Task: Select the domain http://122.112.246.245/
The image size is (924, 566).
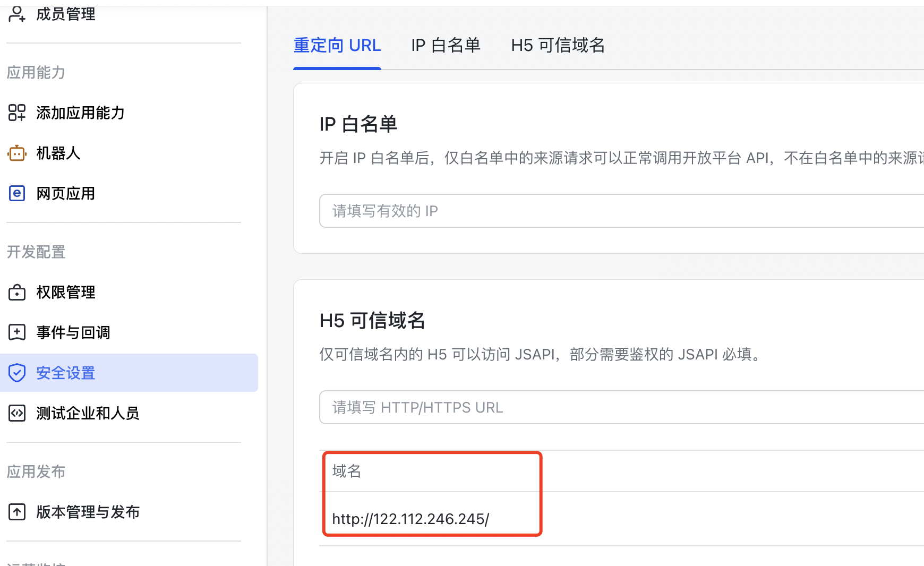Action: (x=410, y=519)
